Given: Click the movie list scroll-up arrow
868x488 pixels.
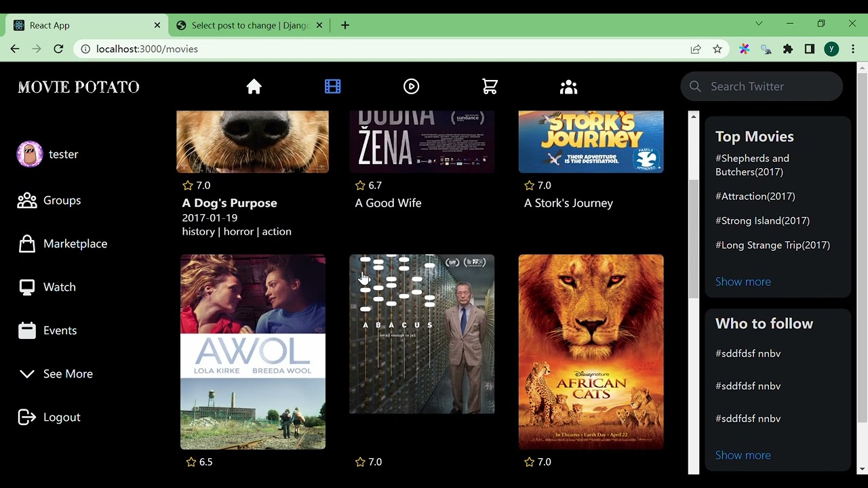Looking at the screenshot, I should (x=694, y=117).
